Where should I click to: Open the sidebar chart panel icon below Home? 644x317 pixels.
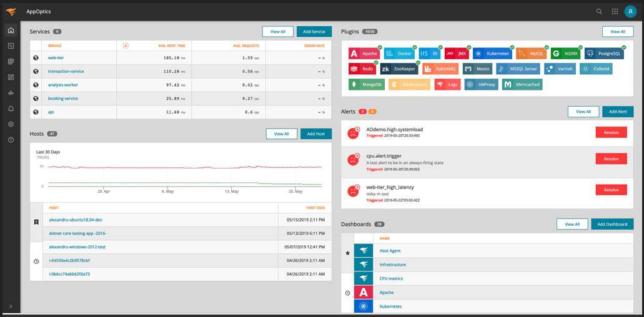[x=11, y=46]
